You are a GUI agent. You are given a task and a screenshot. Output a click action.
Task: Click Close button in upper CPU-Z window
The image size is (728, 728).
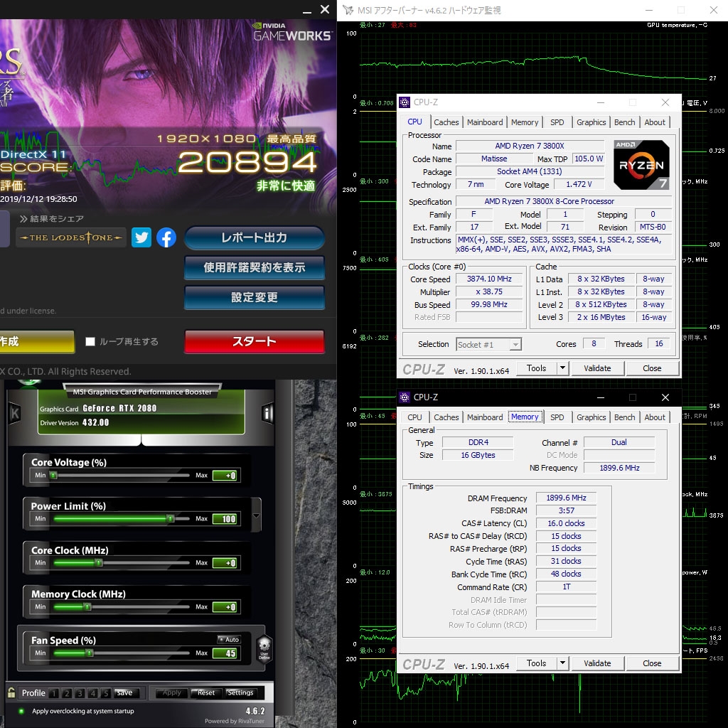(x=653, y=368)
